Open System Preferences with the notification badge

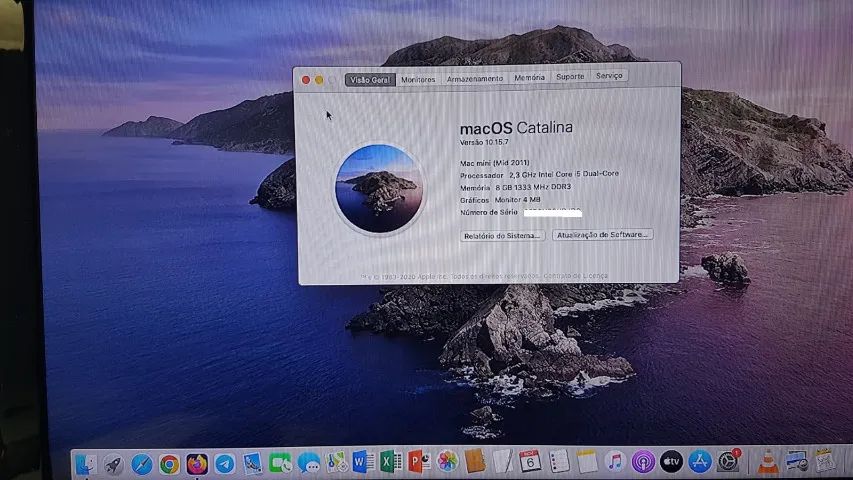tap(728, 461)
